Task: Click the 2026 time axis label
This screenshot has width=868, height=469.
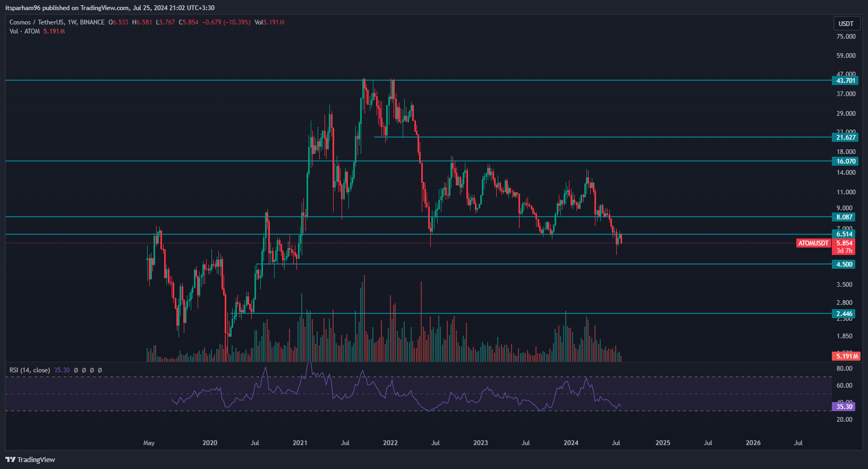Action: [753, 443]
